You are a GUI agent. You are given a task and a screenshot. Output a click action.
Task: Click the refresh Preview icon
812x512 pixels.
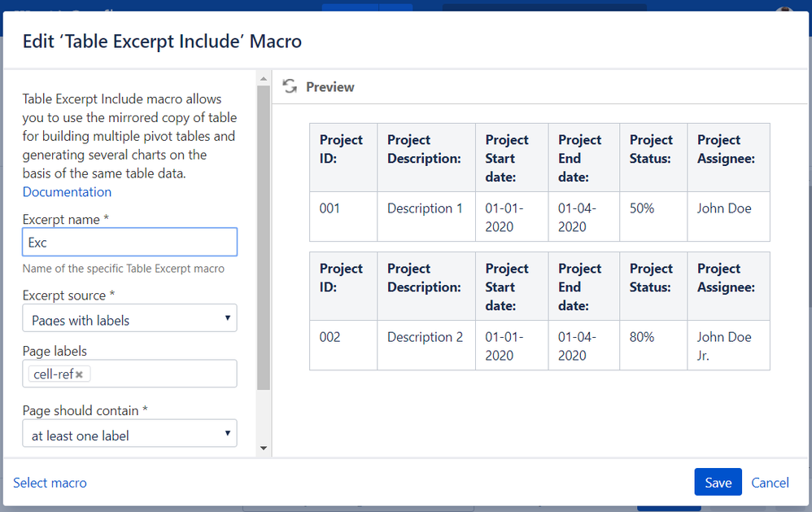(x=289, y=86)
